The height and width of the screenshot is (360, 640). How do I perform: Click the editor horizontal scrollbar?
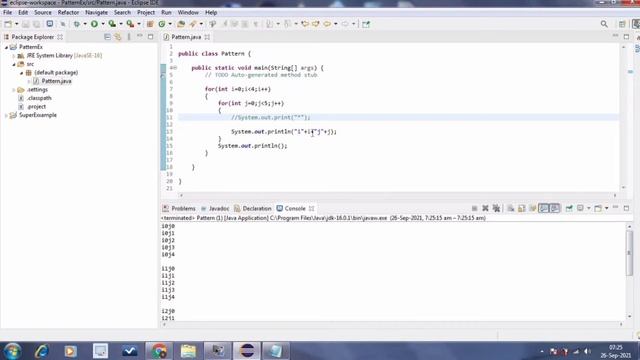pyautogui.click(x=398, y=195)
